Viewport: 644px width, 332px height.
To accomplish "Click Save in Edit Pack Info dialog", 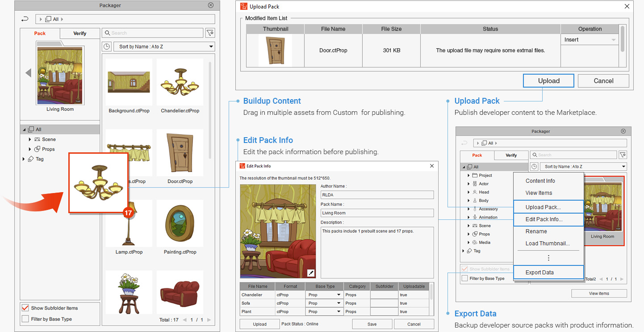I will [x=372, y=324].
